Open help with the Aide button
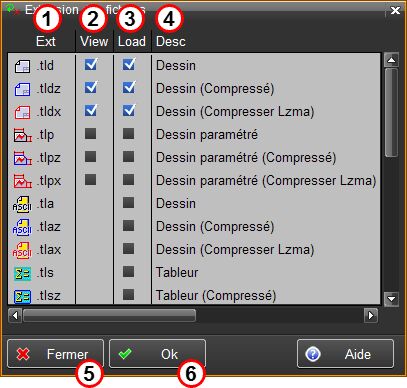Viewport: 407px width, 388px height. pos(345,354)
